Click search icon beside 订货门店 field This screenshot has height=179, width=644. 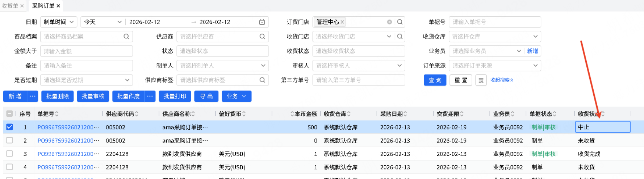[x=400, y=22]
